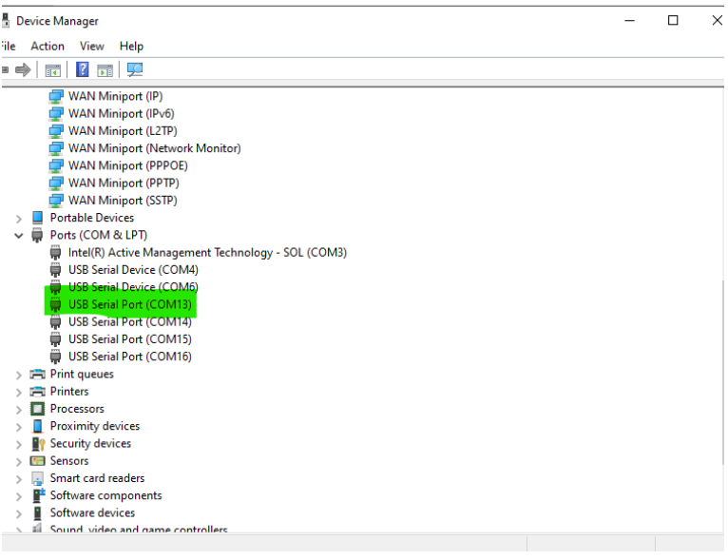Minimize the Device Manager window
728x560 pixels.
(x=629, y=20)
